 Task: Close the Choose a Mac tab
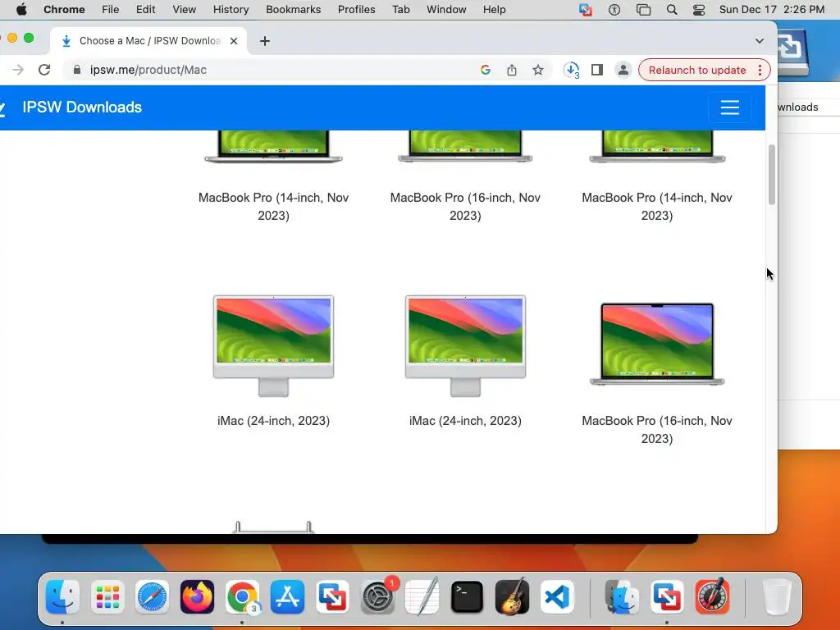(x=234, y=41)
